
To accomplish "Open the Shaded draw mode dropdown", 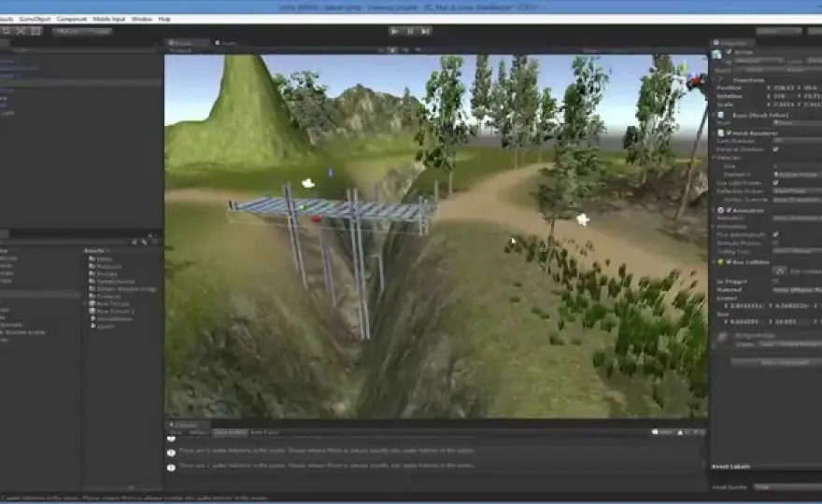I will pos(181,50).
